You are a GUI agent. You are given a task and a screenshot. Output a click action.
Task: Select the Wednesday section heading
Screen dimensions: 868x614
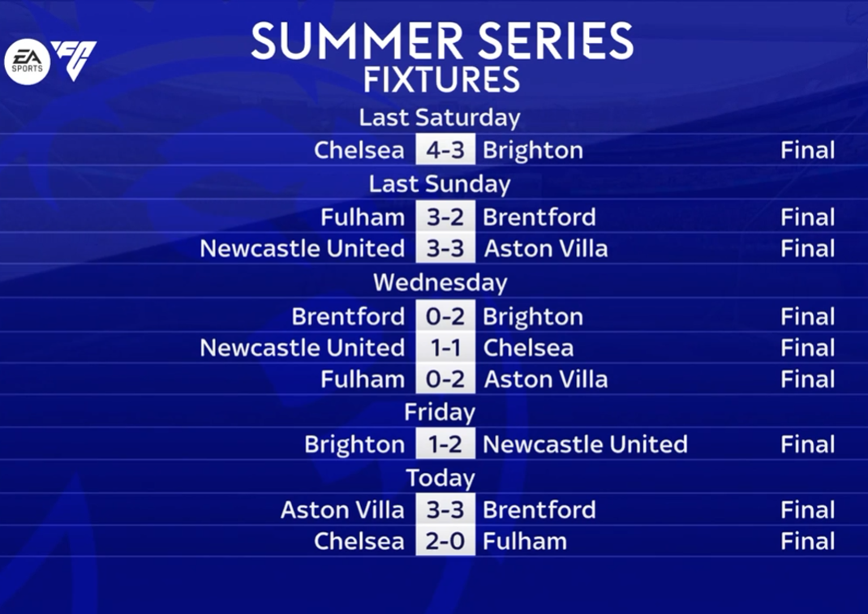coord(440,282)
